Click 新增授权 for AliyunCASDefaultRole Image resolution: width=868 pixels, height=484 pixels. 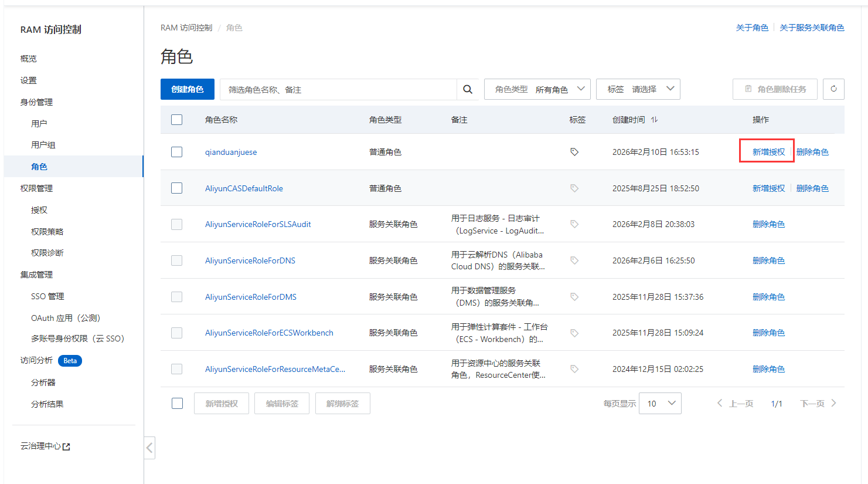768,188
